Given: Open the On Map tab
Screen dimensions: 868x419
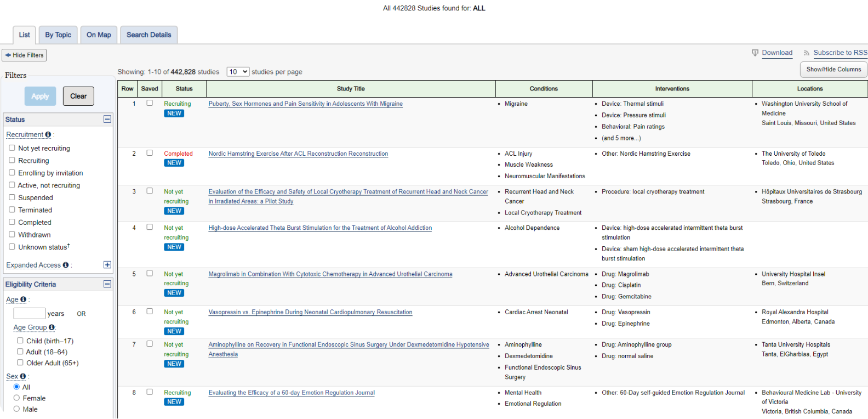Looking at the screenshot, I should [x=99, y=35].
